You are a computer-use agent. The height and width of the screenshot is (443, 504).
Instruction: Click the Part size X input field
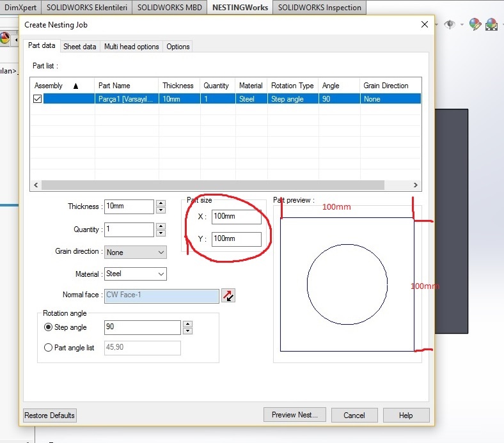click(236, 217)
